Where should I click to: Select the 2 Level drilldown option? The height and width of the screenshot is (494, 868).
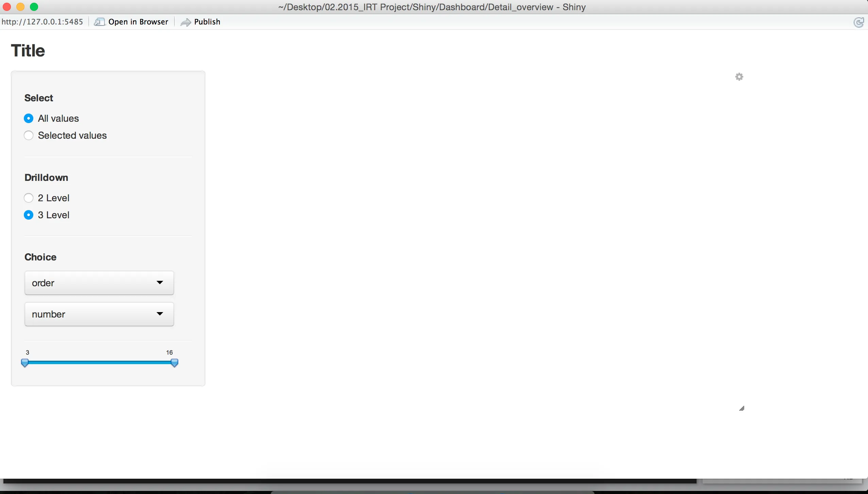coord(28,197)
